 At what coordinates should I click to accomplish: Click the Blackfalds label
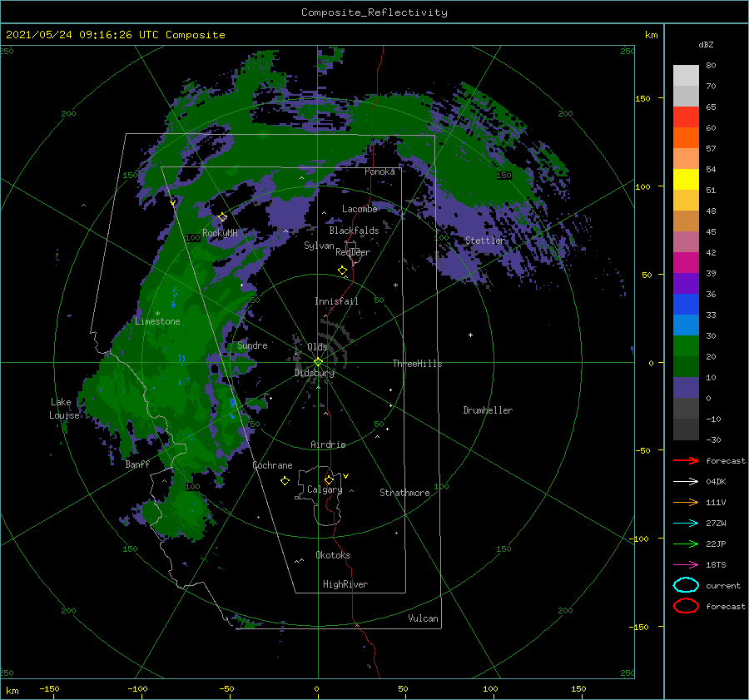tap(354, 231)
